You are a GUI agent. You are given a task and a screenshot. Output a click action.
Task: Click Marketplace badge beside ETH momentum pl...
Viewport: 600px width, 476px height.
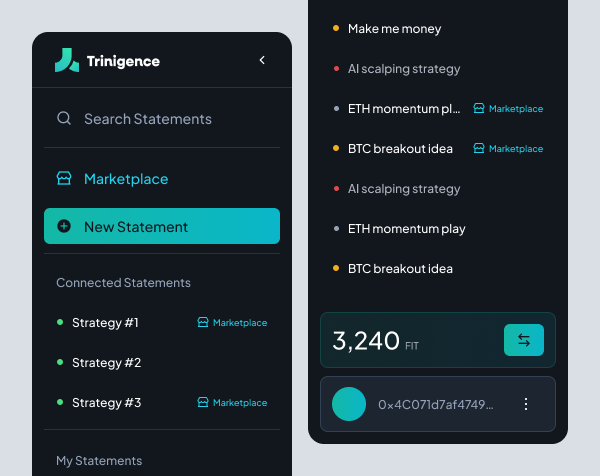508,109
